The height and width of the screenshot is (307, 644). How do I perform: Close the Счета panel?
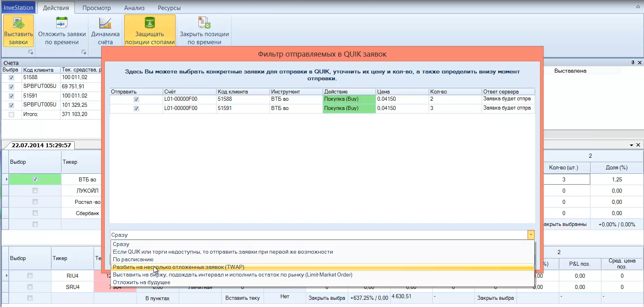(x=640, y=63)
